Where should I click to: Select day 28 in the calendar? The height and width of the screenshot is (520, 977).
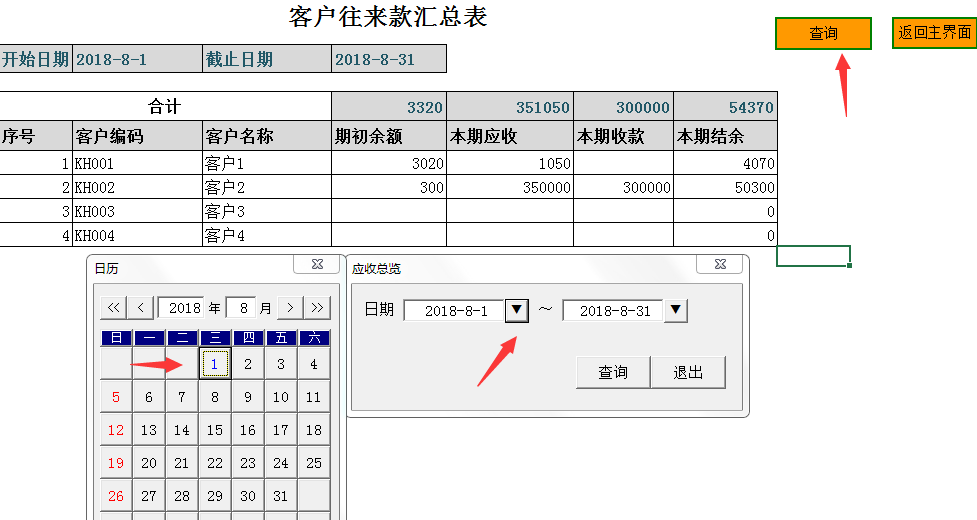(x=182, y=496)
